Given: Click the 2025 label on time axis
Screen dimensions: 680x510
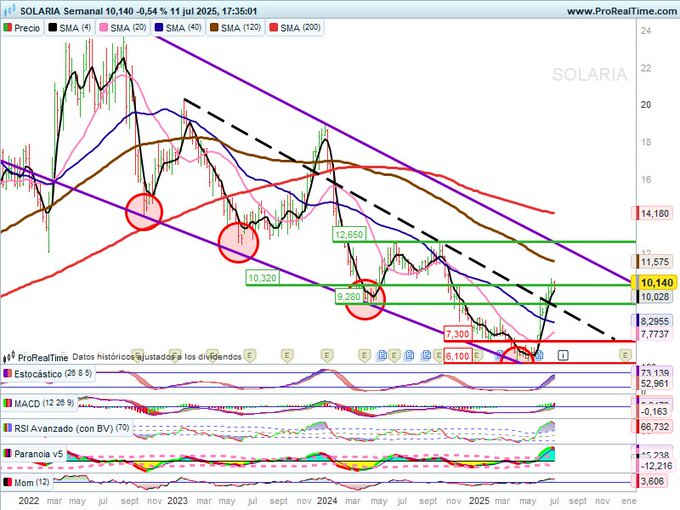Looking at the screenshot, I should [479, 500].
